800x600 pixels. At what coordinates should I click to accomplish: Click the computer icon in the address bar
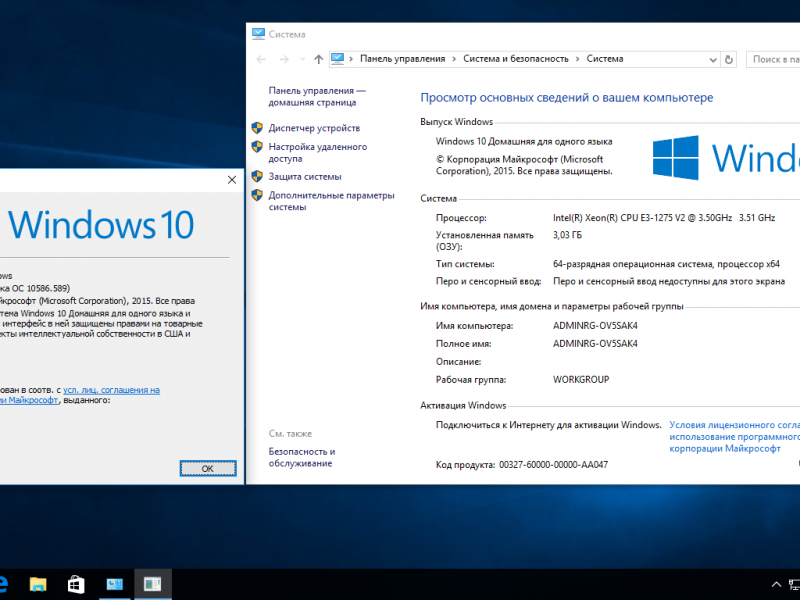(x=337, y=59)
